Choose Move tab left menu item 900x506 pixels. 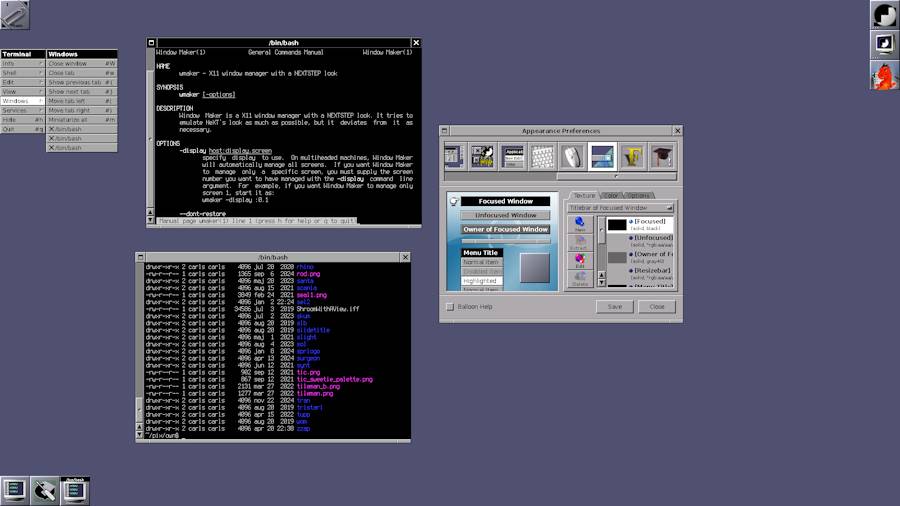tap(82, 101)
